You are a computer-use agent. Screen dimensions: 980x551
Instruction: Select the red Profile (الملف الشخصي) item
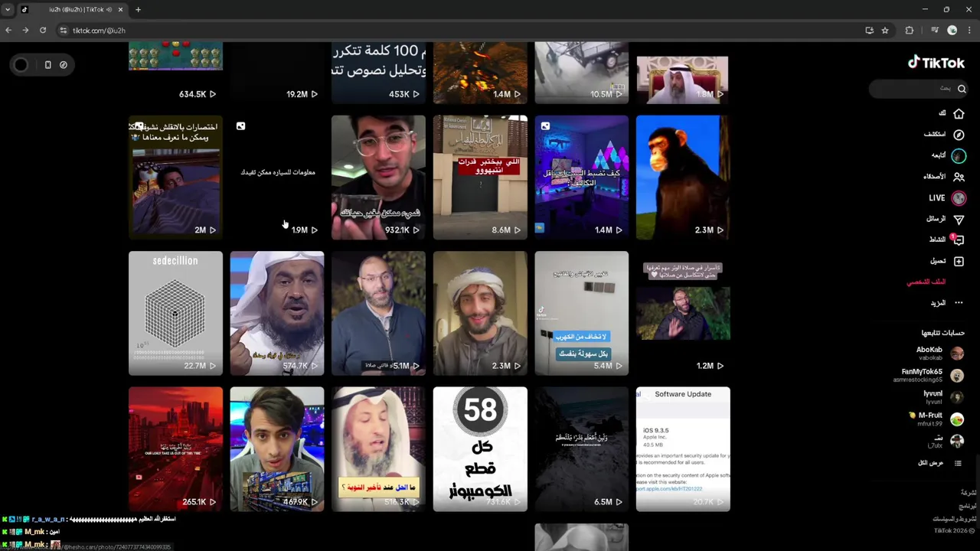coord(926,282)
